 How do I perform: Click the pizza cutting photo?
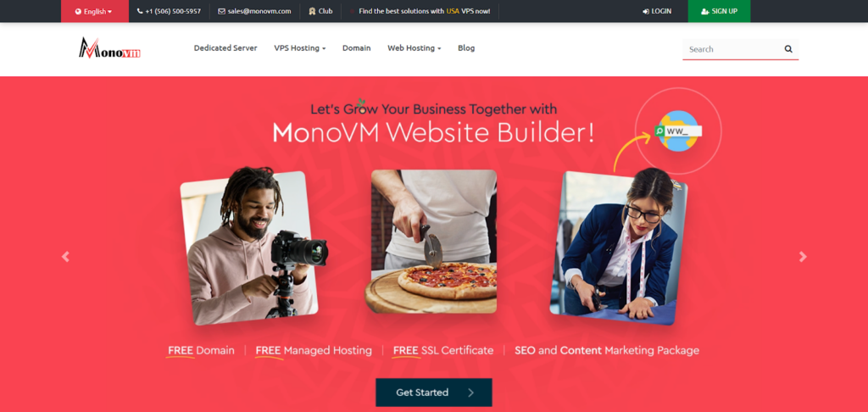[434, 242]
